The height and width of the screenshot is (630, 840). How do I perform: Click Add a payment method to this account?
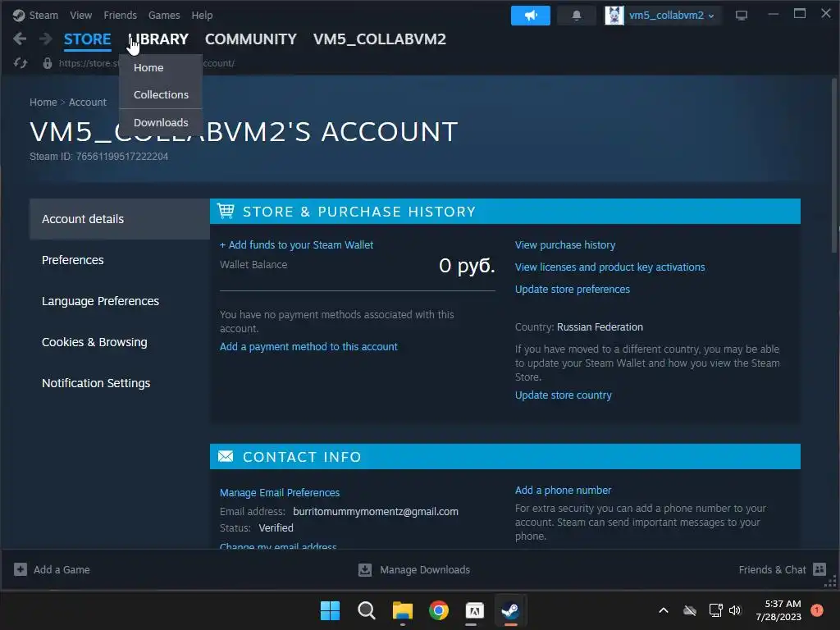[x=308, y=347]
